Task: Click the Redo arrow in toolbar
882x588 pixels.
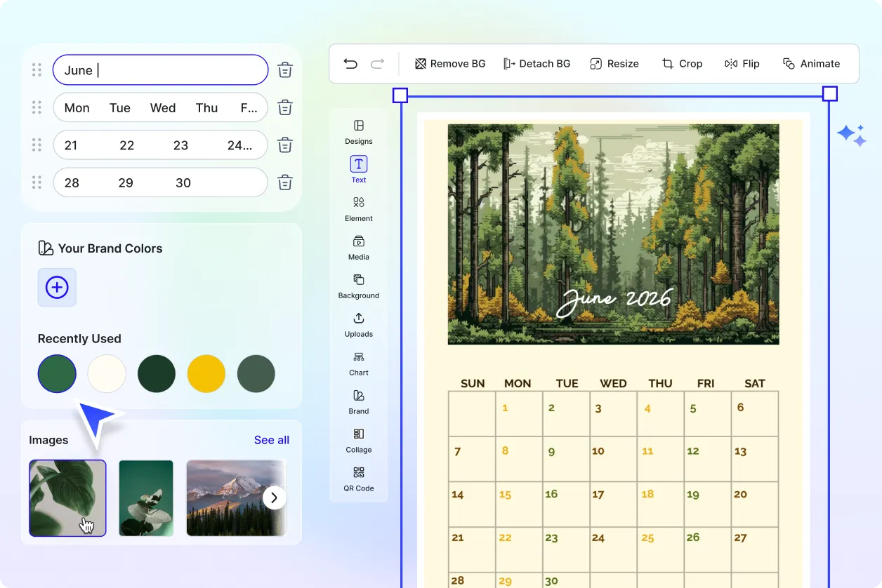Action: tap(377, 64)
